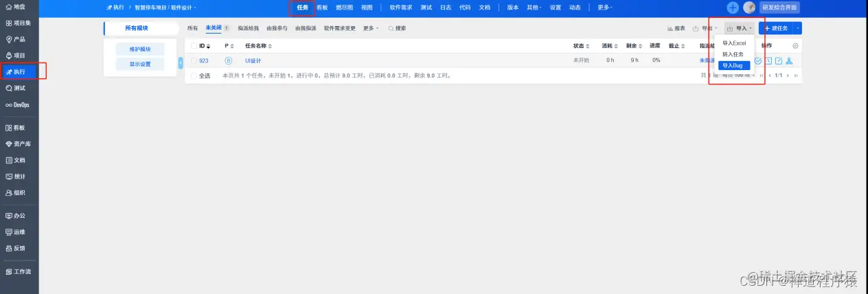Image resolution: width=868 pixels, height=294 pixels.
Task: Open the user avatar menu
Action: pyautogui.click(x=749, y=8)
